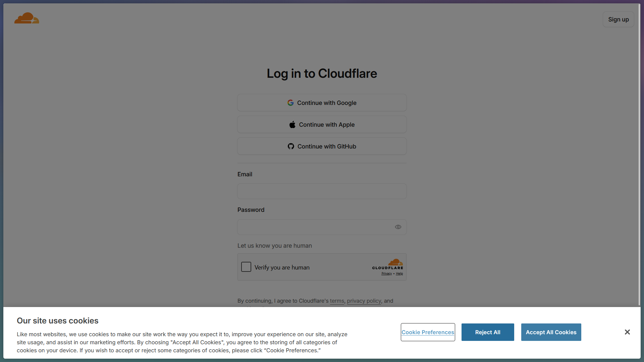Reject All cookies

pos(488,332)
